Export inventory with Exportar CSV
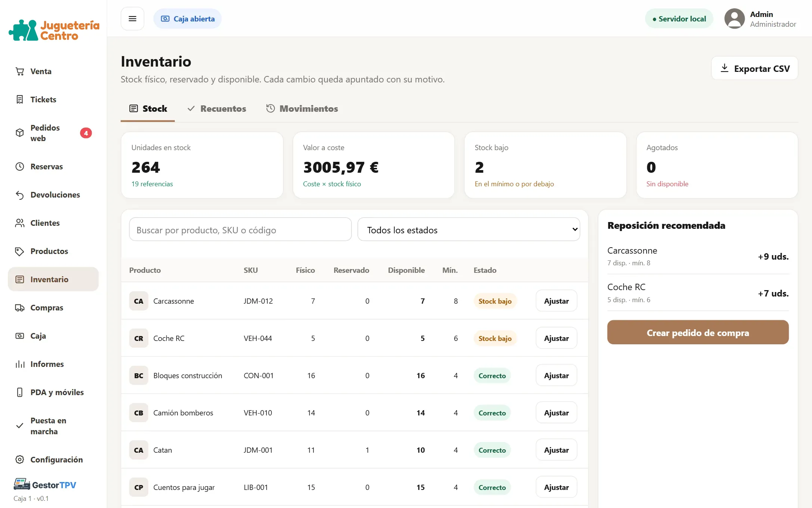The image size is (812, 508). pos(754,68)
